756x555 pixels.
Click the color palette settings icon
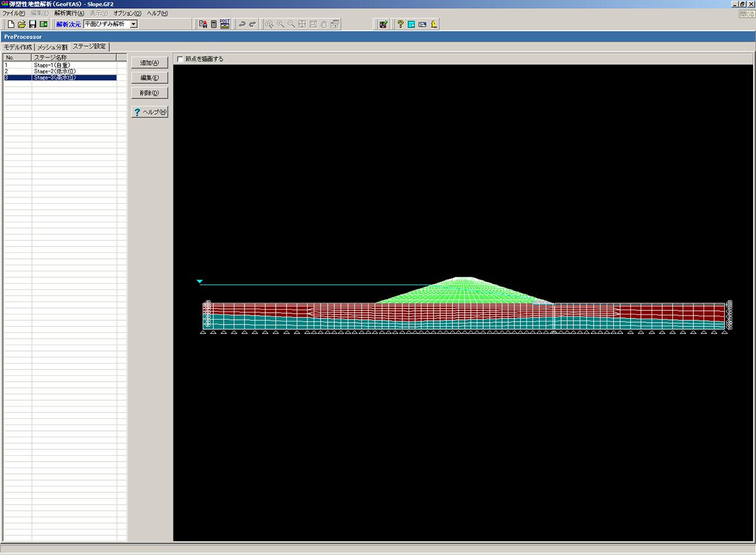pyautogui.click(x=383, y=24)
